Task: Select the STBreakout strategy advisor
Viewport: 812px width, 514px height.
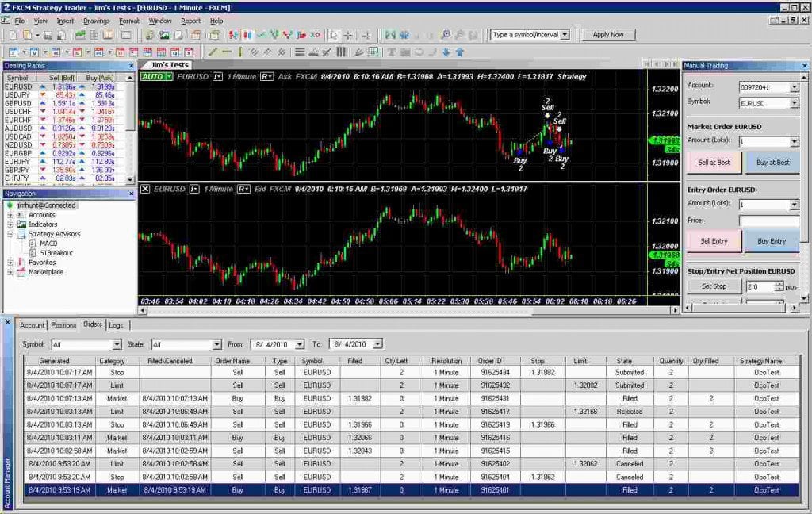Action: (x=56, y=253)
